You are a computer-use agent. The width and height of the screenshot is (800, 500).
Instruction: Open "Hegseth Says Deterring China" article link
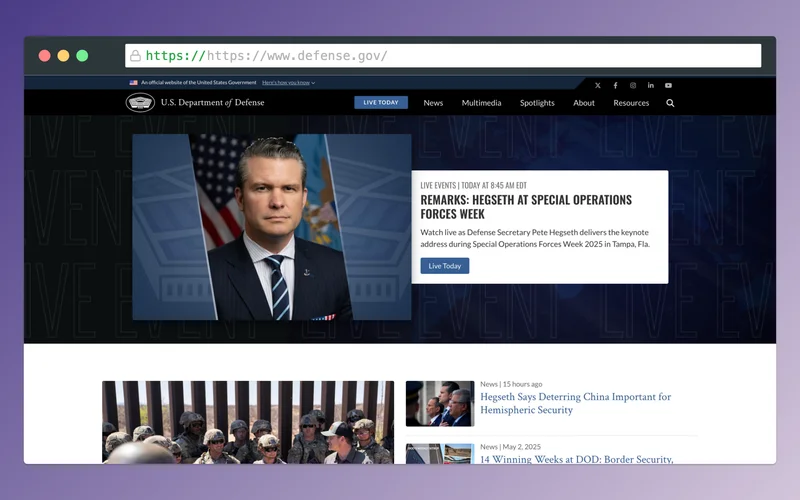(x=576, y=403)
